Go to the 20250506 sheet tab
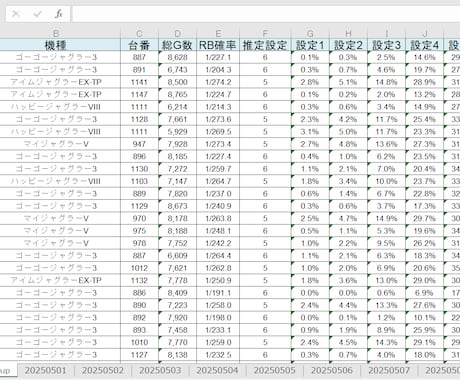Viewport: 460px width, 380px height. tap(332, 370)
